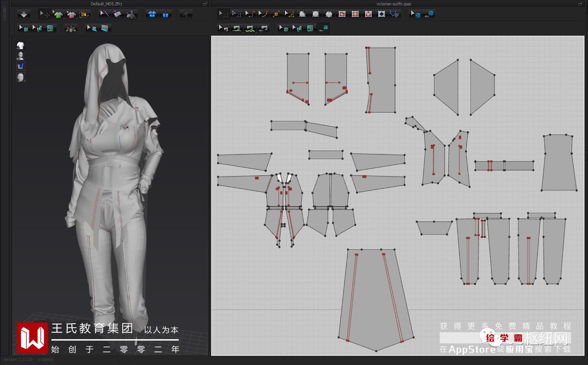Pick the 2D Free Sewing tool

tap(250, 29)
